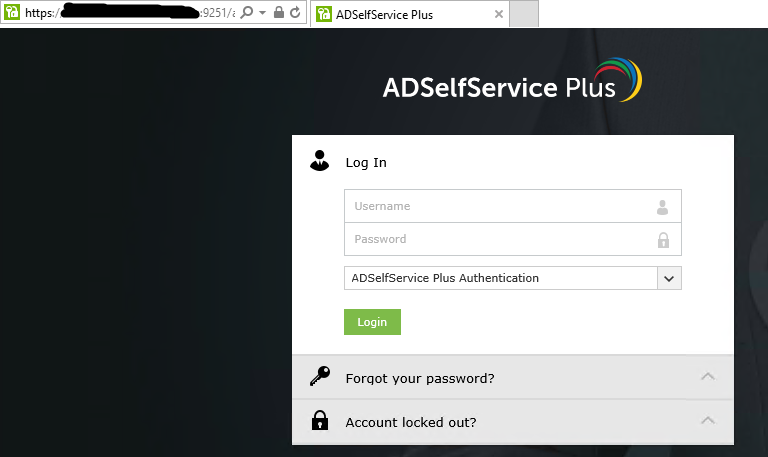Click the authentication dropdown arrow button
Viewport: 768px width, 457px height.
(669, 278)
